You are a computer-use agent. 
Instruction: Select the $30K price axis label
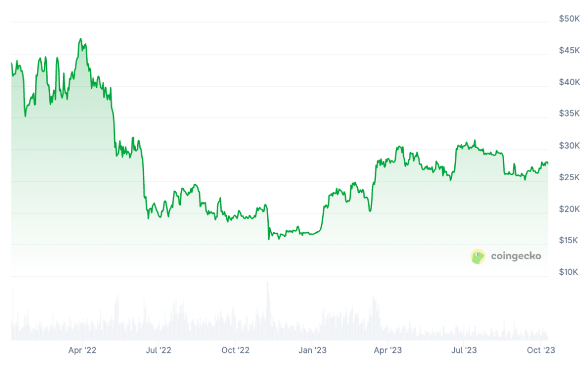point(569,145)
